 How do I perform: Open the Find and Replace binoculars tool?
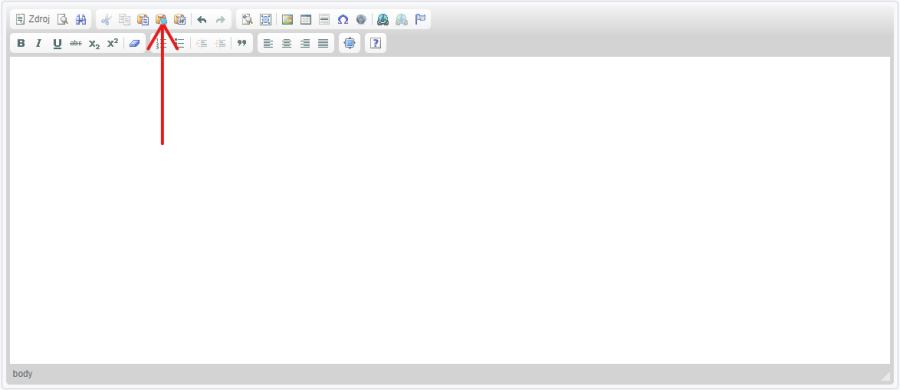(x=81, y=20)
